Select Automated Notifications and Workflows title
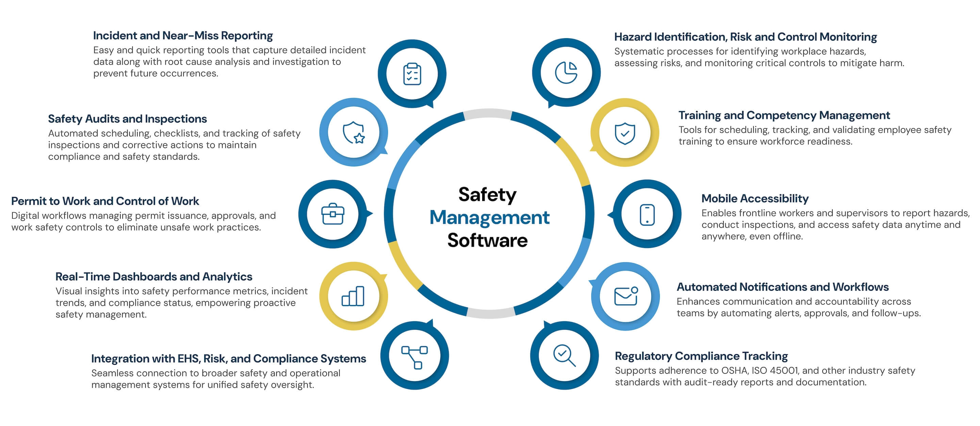This screenshot has height=426, width=980. [x=783, y=287]
